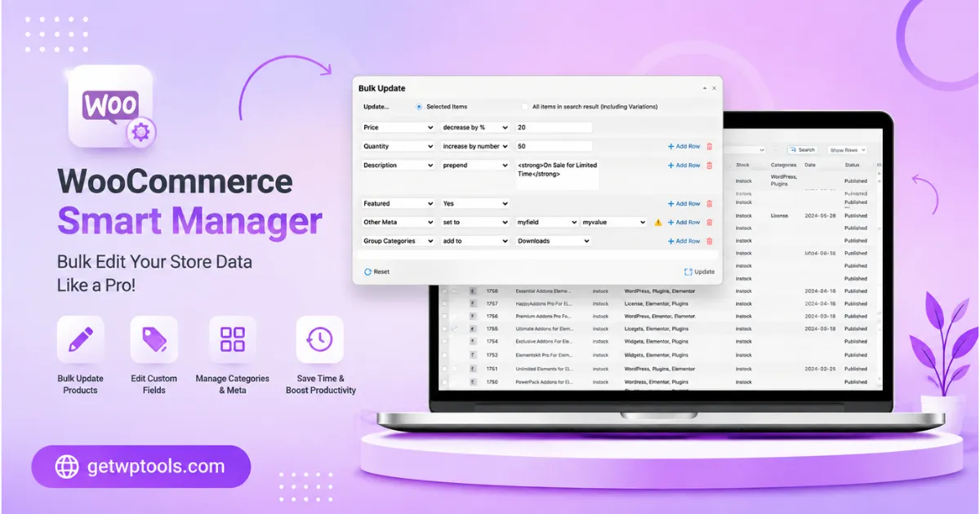Open edit icon in row 1755
This screenshot has width=980, height=514.
point(456,329)
